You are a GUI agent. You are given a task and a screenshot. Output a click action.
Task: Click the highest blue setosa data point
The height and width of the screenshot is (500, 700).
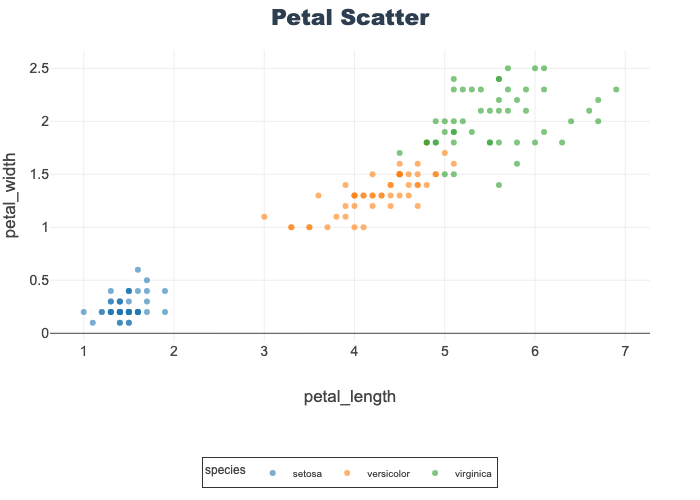[x=138, y=269]
